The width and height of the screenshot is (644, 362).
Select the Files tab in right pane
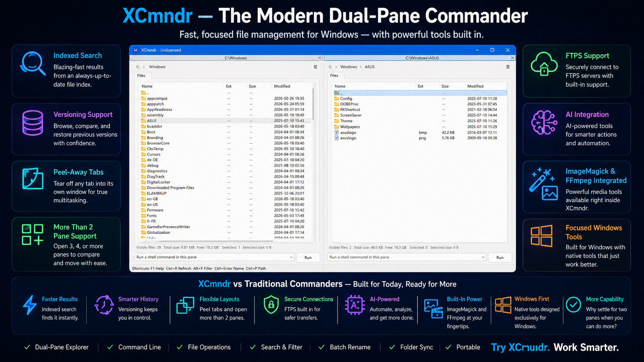(x=334, y=76)
